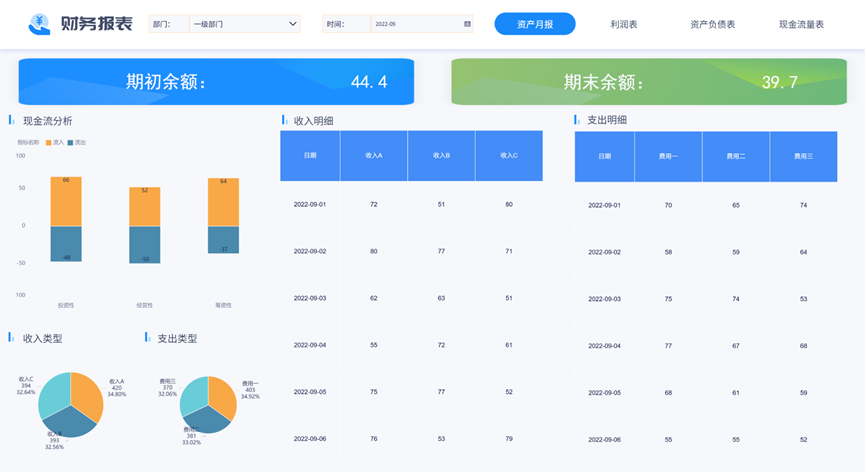Select 2022-09-02 date in 支出明细 table

[605, 252]
